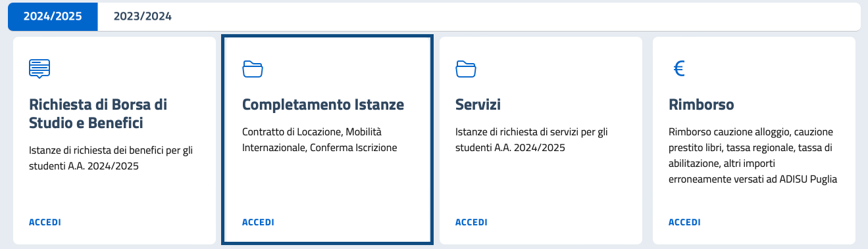The height and width of the screenshot is (249, 868).
Task: Click the Borsa di Studio card description text
Action: click(x=111, y=158)
